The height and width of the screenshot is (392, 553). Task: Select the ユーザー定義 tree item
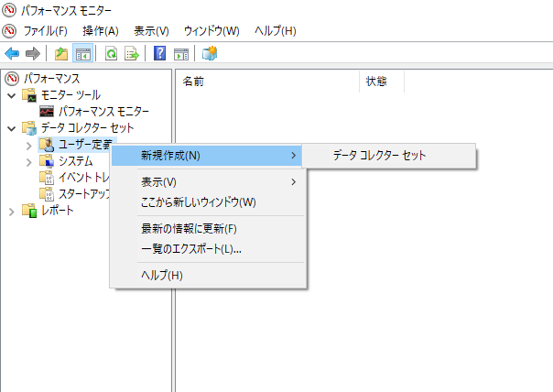[x=85, y=145]
